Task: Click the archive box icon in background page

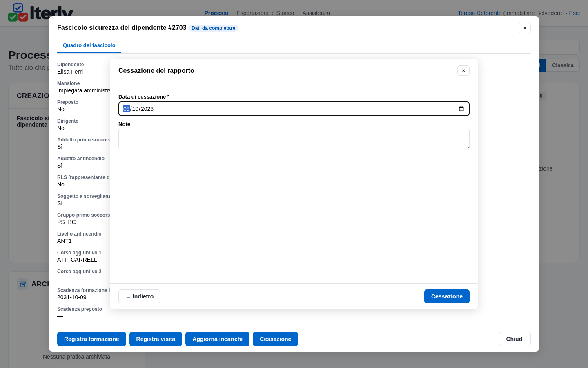Action: (x=22, y=284)
